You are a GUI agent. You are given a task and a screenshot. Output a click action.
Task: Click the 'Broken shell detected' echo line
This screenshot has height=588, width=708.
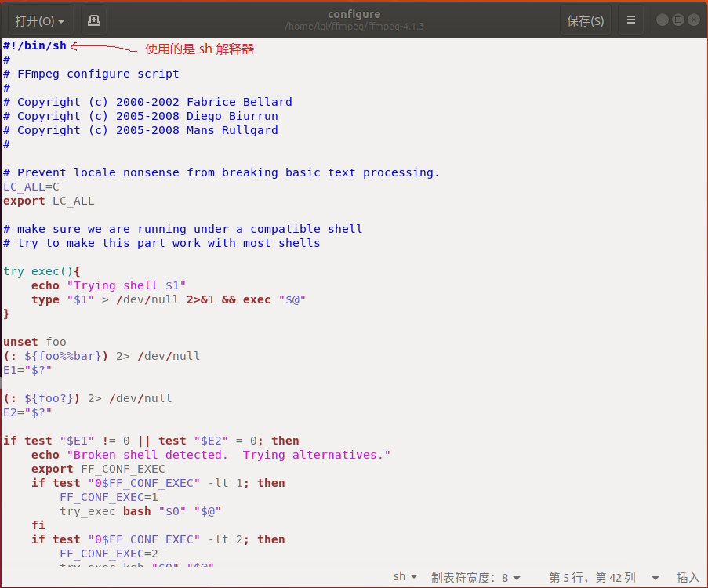[x=211, y=456]
